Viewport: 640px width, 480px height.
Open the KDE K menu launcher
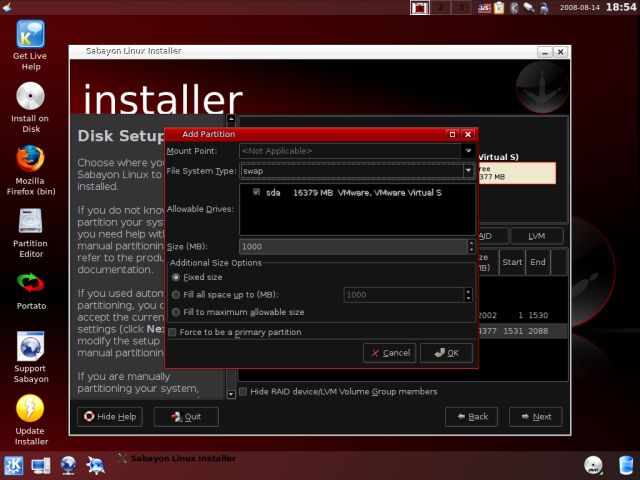[x=13, y=466]
